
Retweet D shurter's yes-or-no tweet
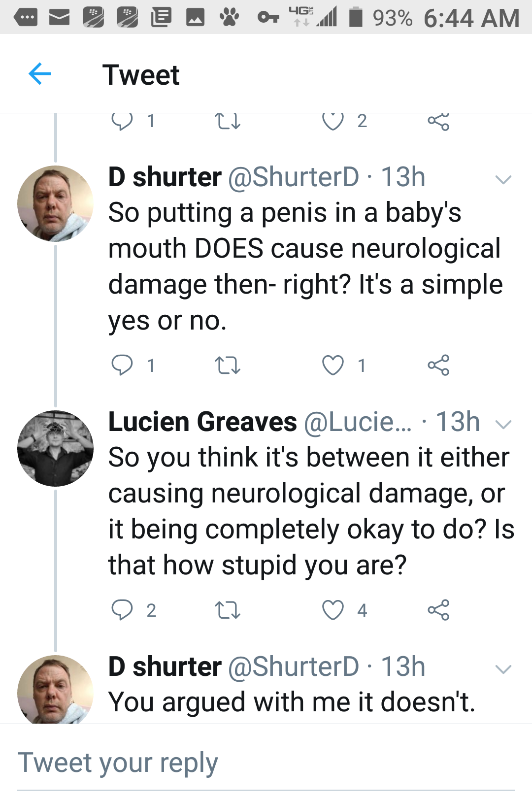click(x=228, y=365)
